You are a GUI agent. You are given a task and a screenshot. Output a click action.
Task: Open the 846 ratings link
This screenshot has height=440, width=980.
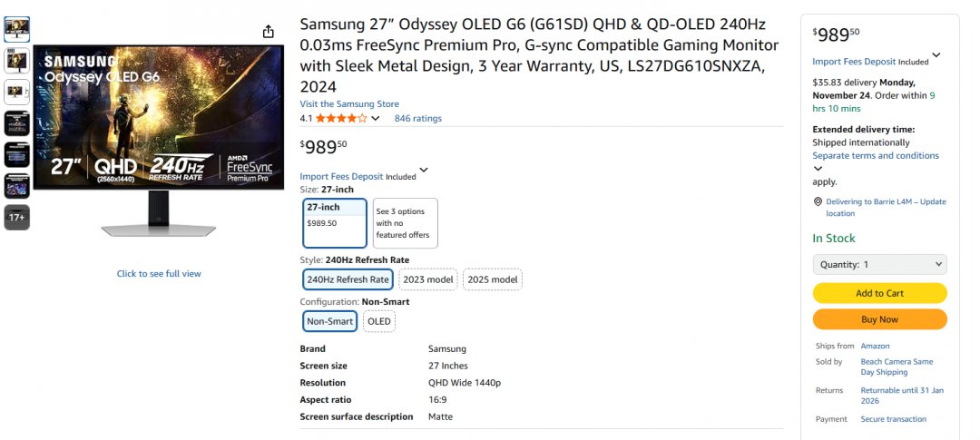417,118
